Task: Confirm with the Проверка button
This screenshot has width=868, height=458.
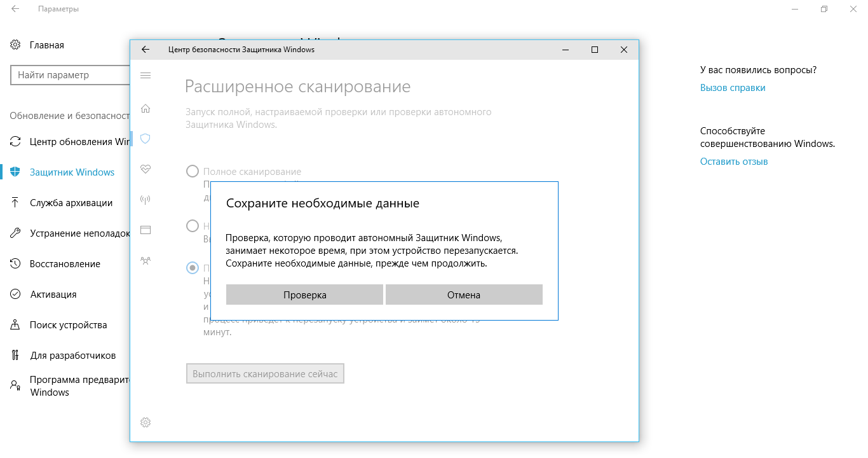Action: [x=305, y=295]
